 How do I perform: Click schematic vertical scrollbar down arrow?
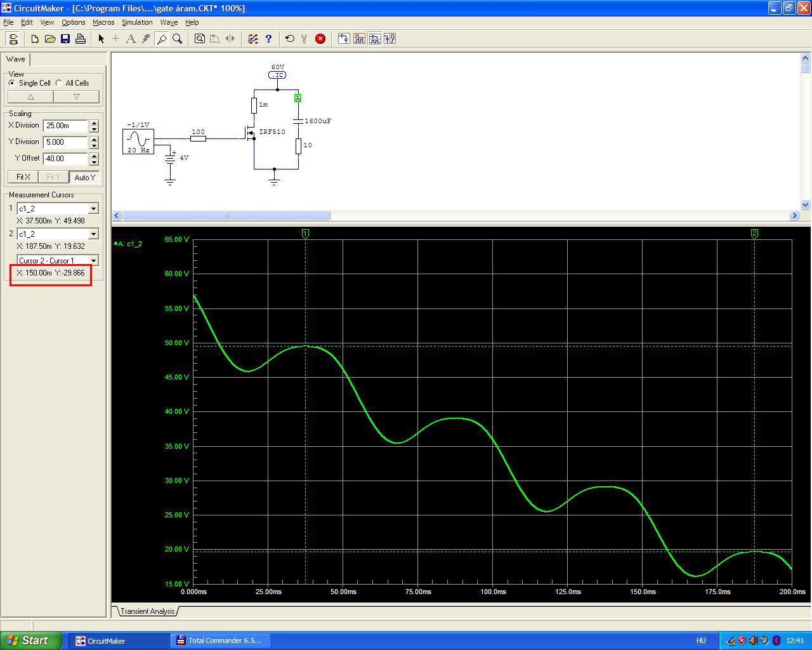click(x=806, y=204)
